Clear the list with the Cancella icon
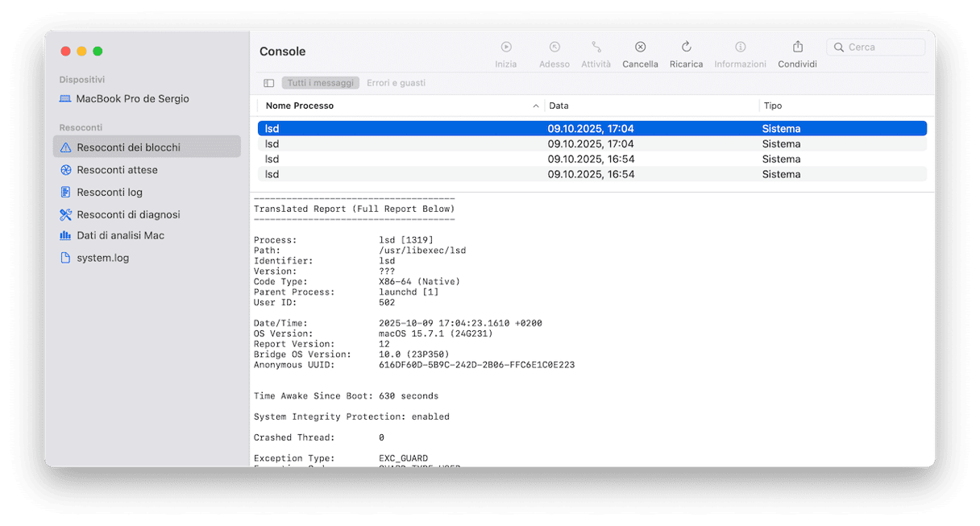980x526 pixels. point(640,48)
